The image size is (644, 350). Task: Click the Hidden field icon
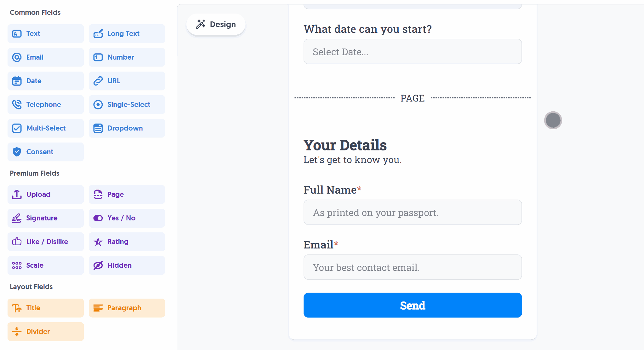[x=99, y=265]
